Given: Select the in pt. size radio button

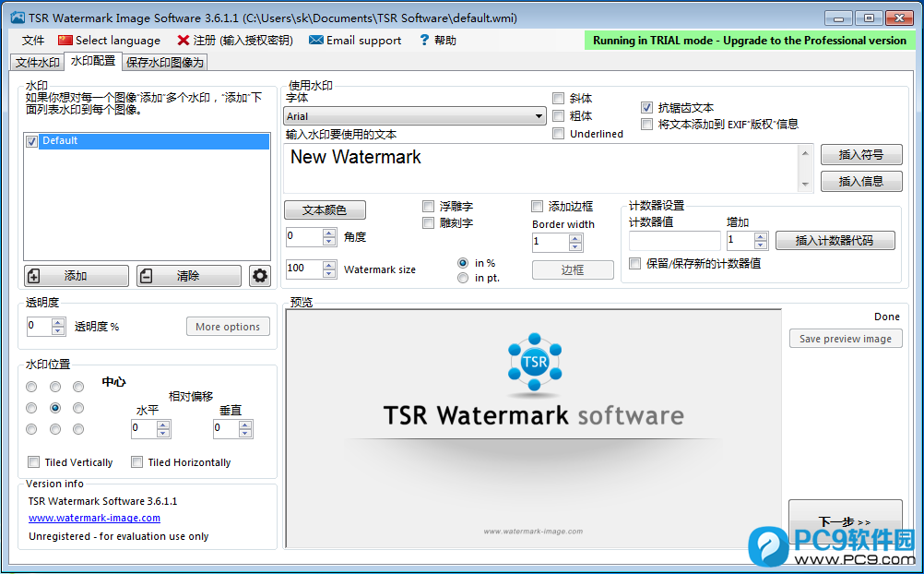Looking at the screenshot, I should (463, 278).
